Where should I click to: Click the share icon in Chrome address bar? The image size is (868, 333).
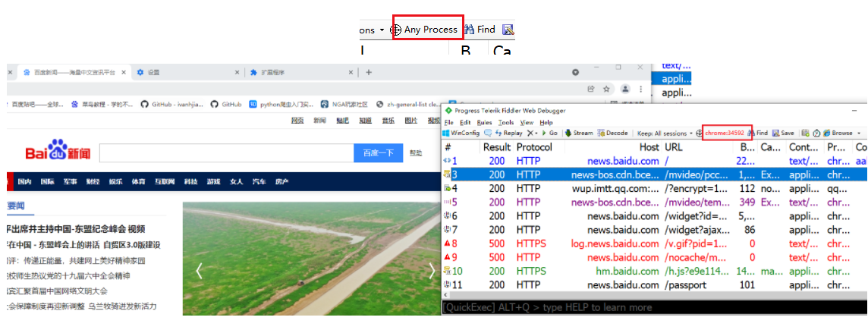591,89
